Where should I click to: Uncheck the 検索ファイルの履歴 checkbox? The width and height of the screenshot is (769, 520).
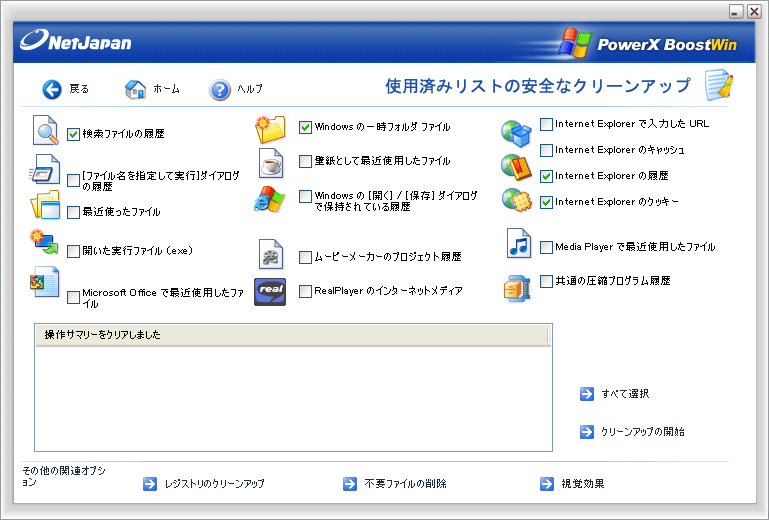coord(74,134)
